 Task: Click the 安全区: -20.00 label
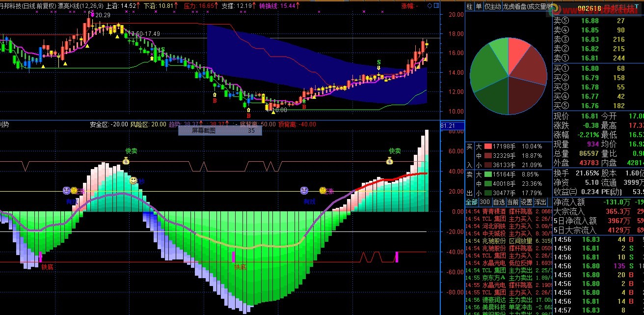[108, 124]
